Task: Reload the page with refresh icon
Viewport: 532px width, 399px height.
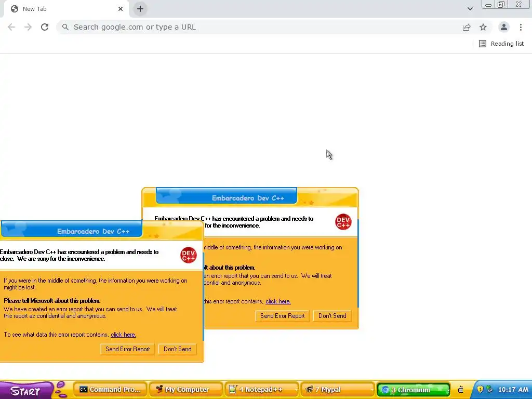Action: tap(45, 27)
